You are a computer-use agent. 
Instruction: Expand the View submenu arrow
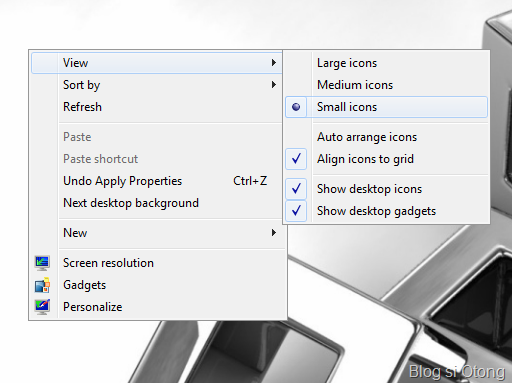274,63
